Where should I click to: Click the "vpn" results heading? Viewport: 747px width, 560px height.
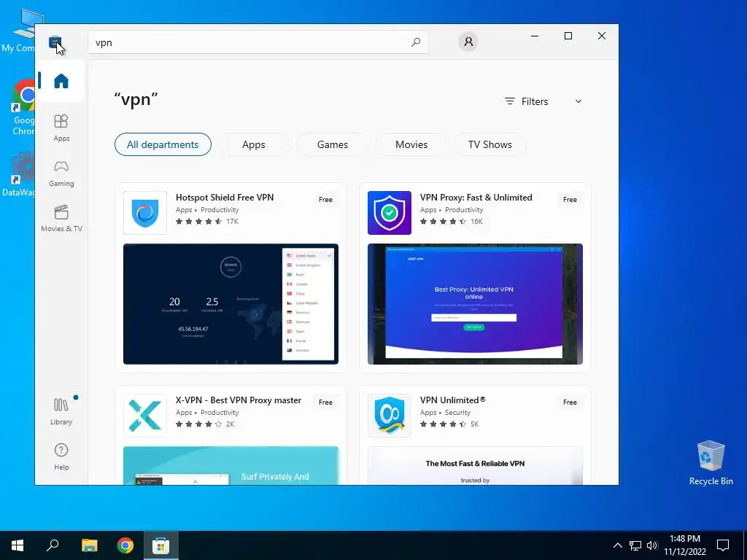click(x=136, y=100)
